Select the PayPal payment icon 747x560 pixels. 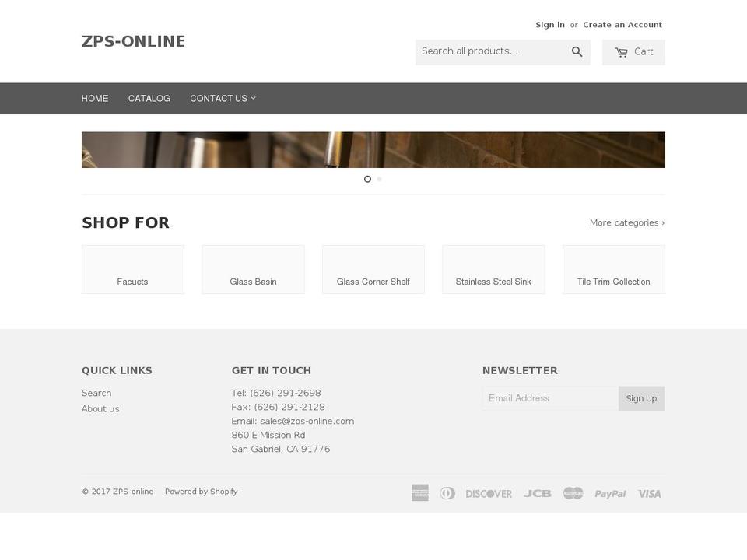tap(610, 492)
